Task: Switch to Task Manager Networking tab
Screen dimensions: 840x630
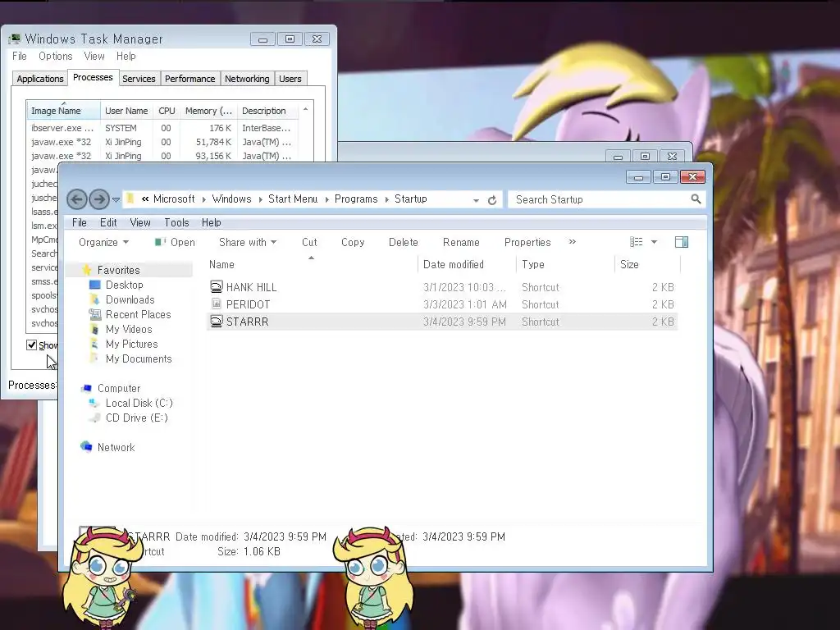Action: pos(247,79)
